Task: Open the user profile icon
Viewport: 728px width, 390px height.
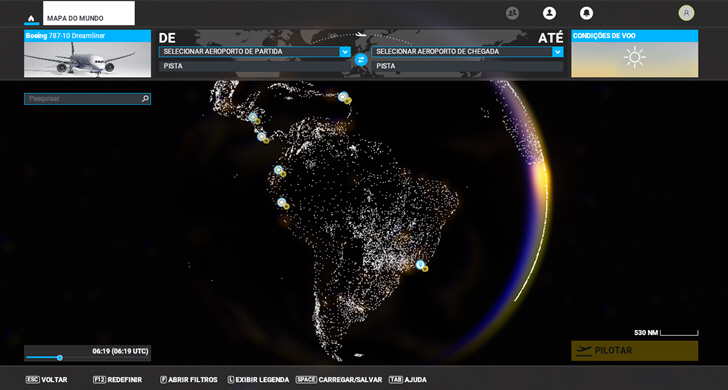Action: (x=549, y=13)
